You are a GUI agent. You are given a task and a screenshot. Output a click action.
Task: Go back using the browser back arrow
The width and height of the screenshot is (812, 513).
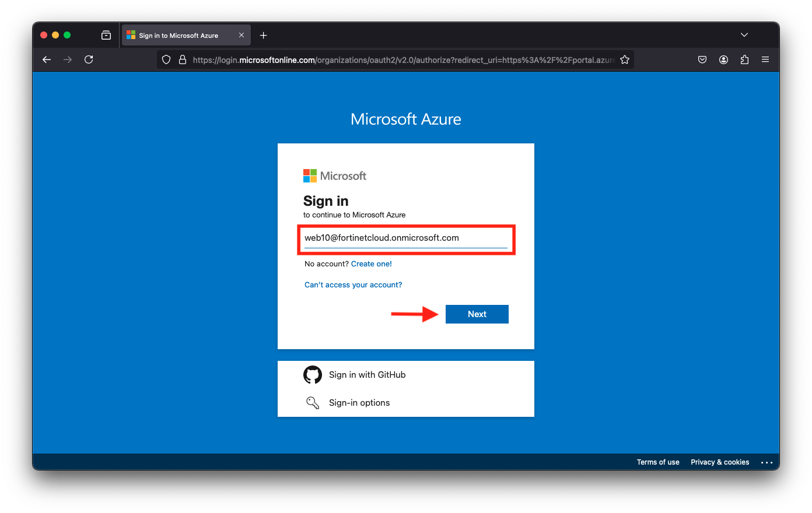47,59
